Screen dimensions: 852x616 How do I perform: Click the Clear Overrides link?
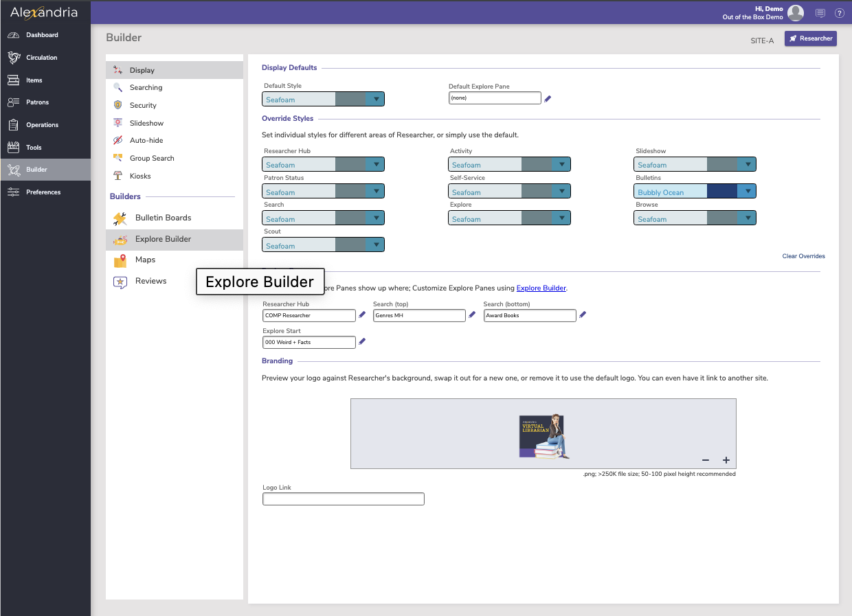803,256
